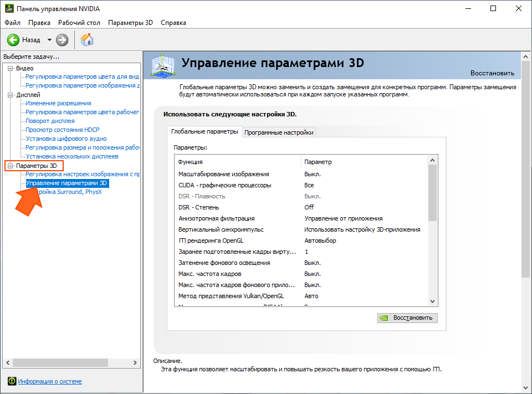Open Поворот дисплея task
Image resolution: width=532 pixels, height=394 pixels.
tap(50, 121)
